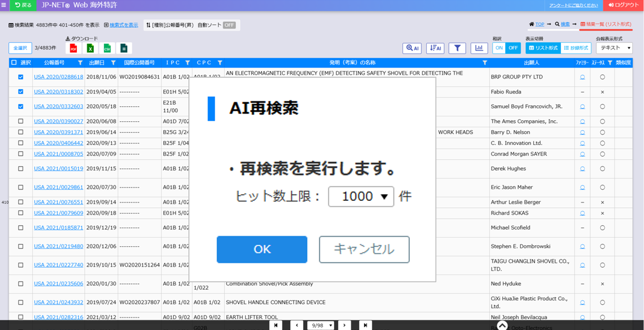
Task: Turn 和訳 translation ON
Action: click(499, 48)
